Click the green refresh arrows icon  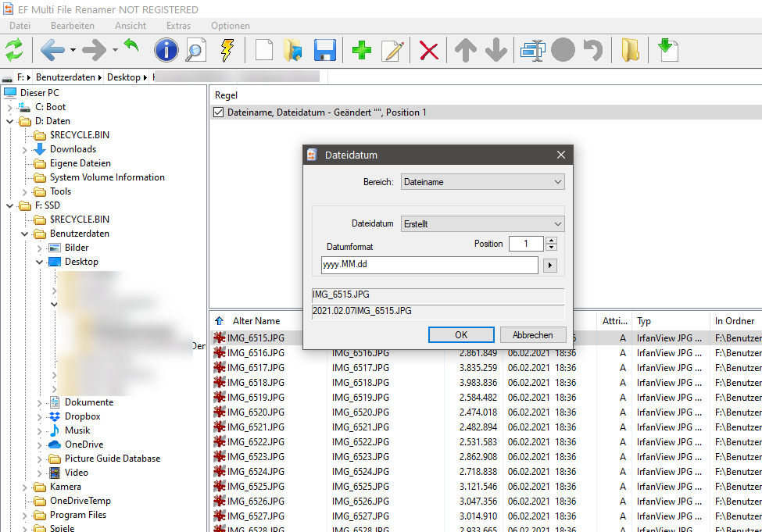[14, 50]
